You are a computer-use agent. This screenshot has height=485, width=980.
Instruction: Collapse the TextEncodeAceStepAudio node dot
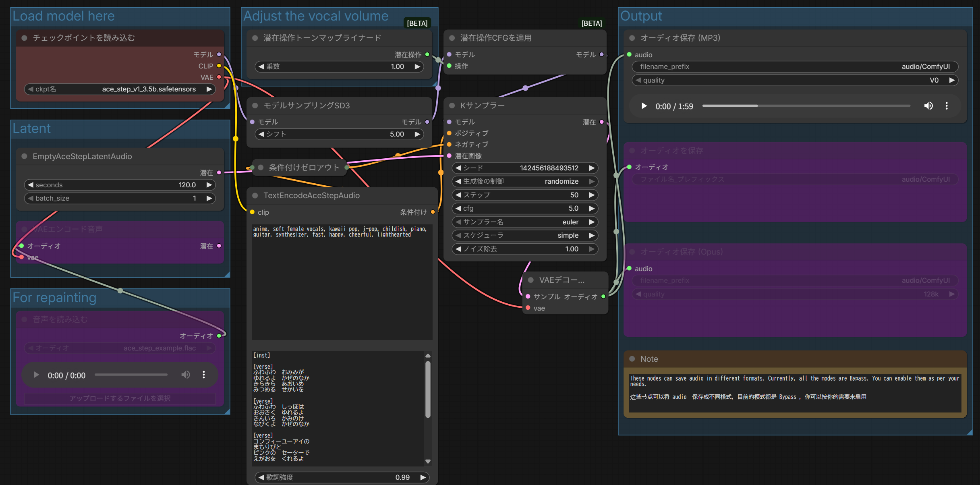click(x=255, y=195)
